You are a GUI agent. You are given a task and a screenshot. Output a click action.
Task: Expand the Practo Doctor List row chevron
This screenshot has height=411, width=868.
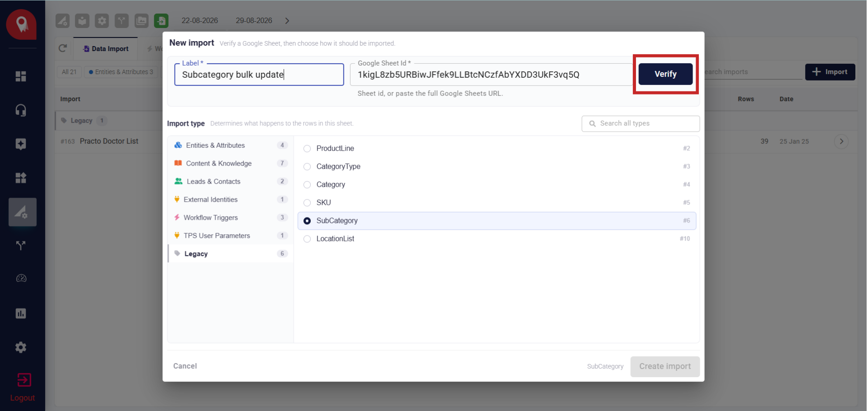(x=841, y=142)
